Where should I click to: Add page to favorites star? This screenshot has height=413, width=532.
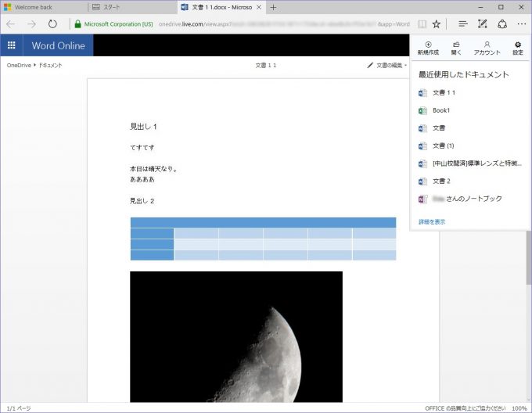click(437, 24)
